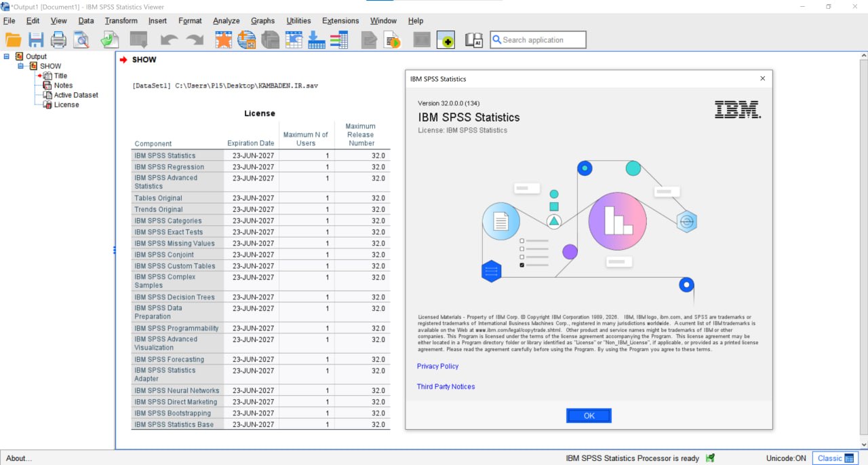Redo the action with the right arrow
Screen dimensions: 868x465
[195, 40]
